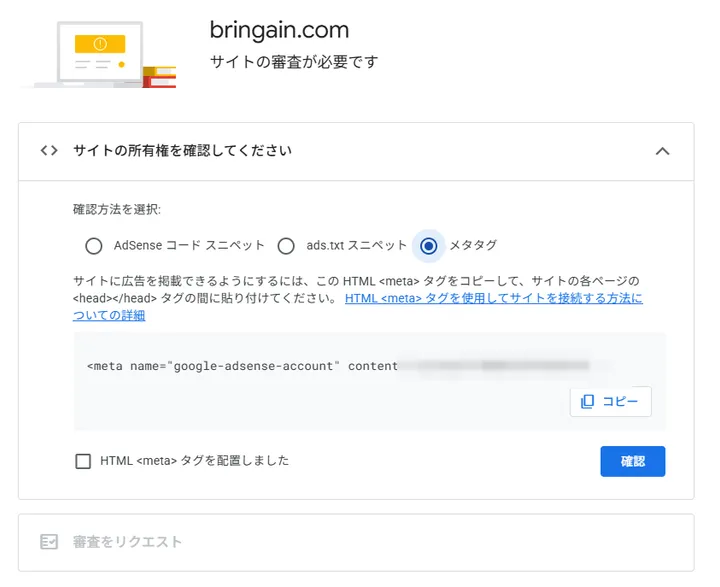Click the サイトの所有権を確認してください heading

pos(182,151)
